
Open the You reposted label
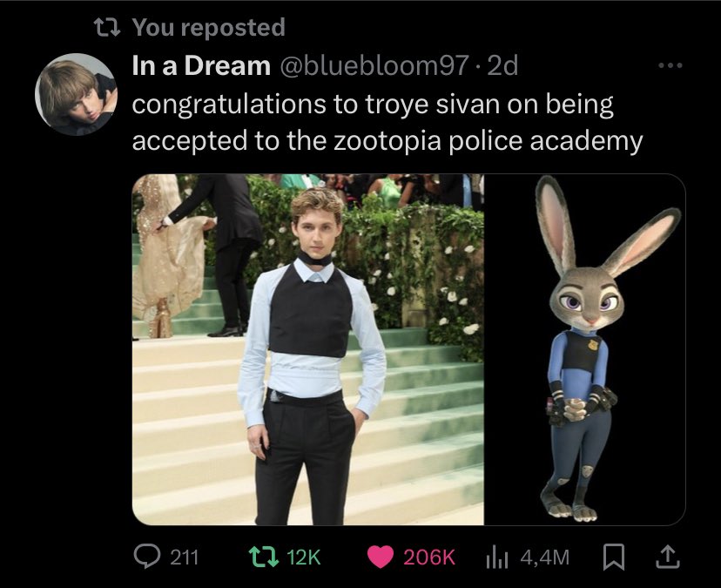(x=209, y=27)
